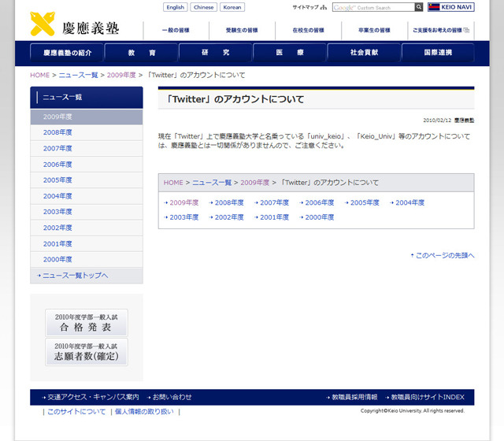Select 2004年度 in sidebar list

coord(87,196)
